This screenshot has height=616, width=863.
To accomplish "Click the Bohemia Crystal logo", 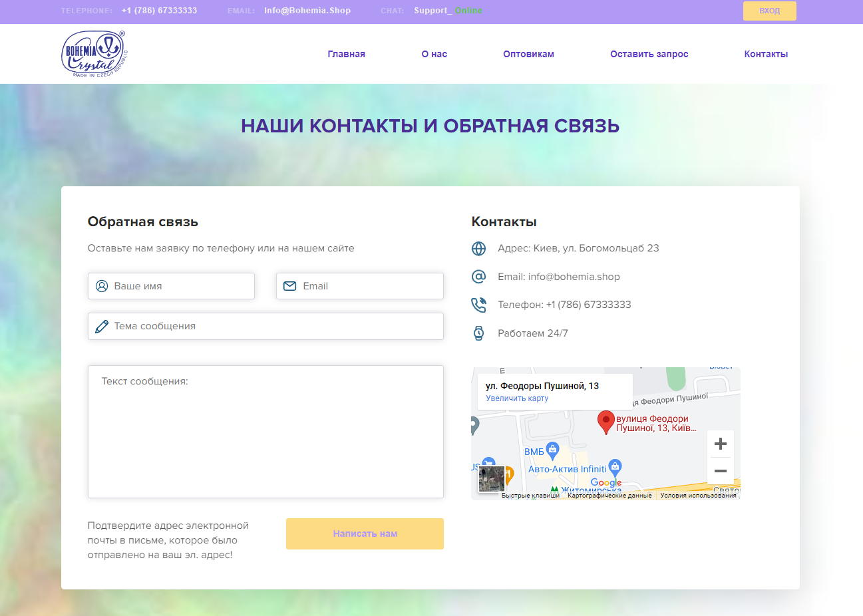I will 94,55.
